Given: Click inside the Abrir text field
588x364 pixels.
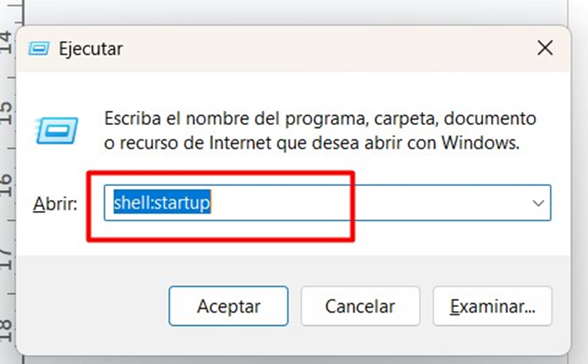Looking at the screenshot, I should click(328, 202).
